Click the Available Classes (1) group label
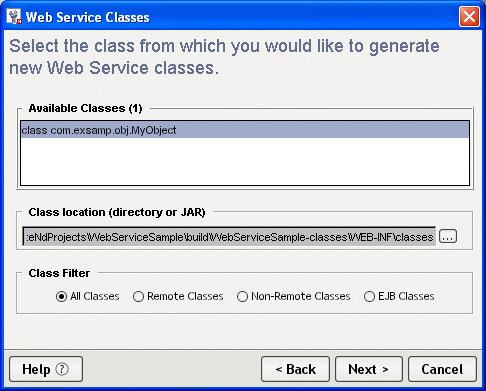 click(x=85, y=108)
